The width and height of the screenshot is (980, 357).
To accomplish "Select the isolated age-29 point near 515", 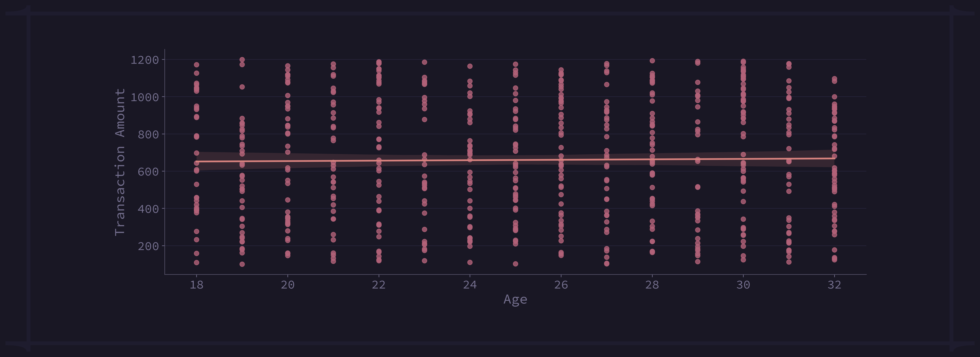I will point(698,187).
